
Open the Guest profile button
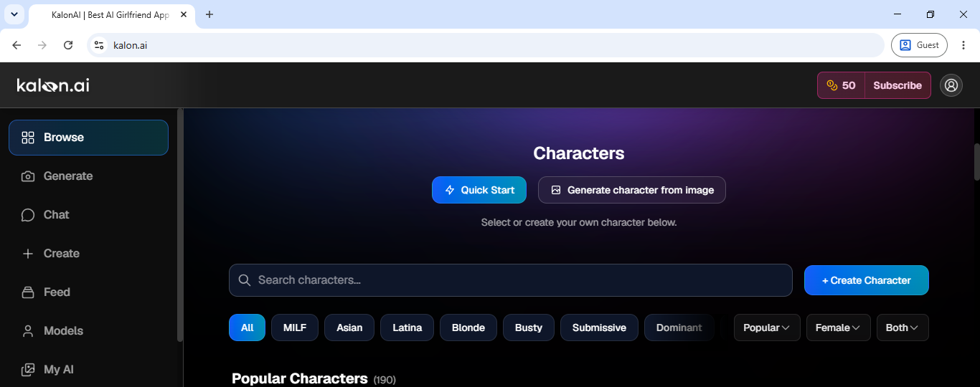click(919, 45)
